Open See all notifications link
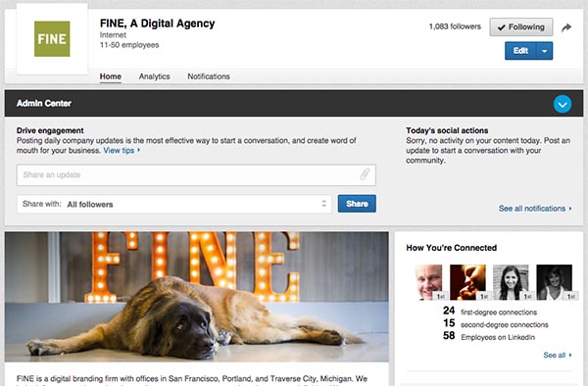Viewport: 588px width, 386px height. point(535,209)
